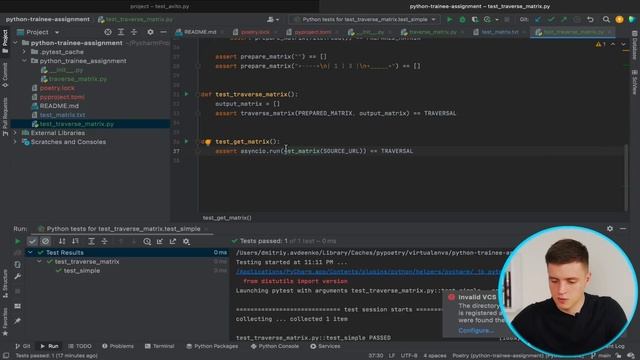Viewport: 640px width, 360px height.
Task: Click the Git push arrow
Action: tap(564, 19)
